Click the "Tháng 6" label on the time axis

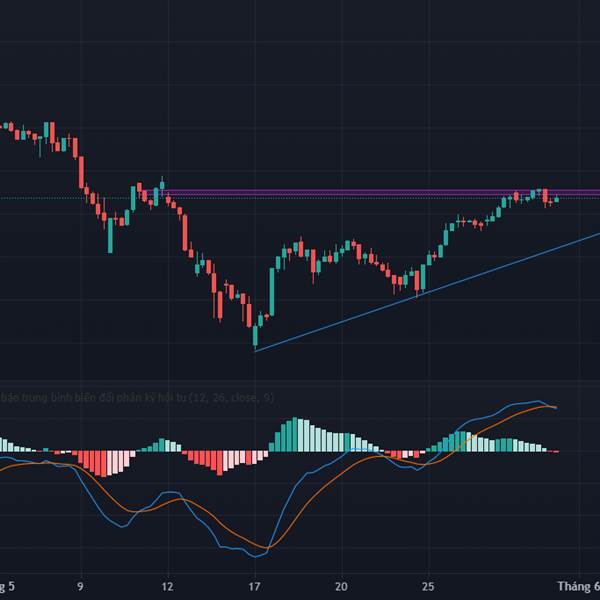coord(579,586)
